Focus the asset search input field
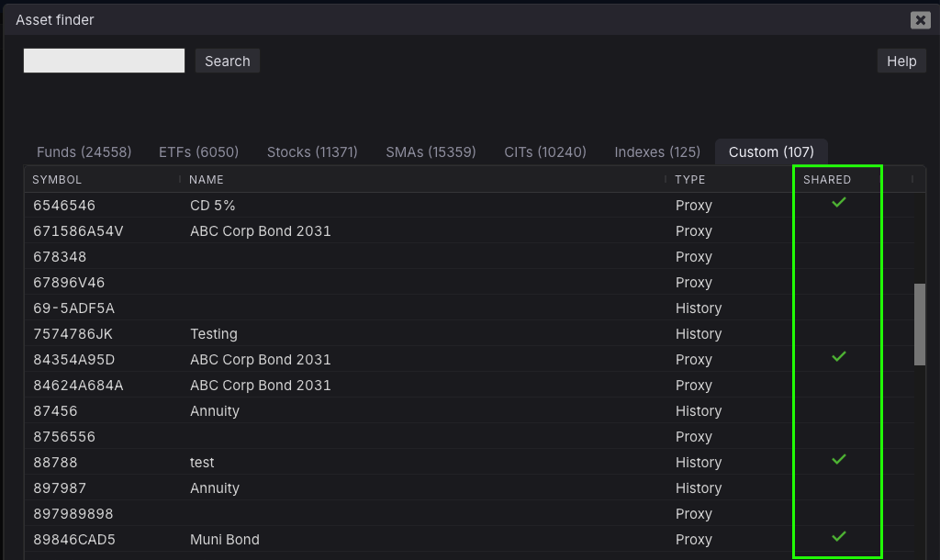The height and width of the screenshot is (560, 940). [105, 61]
